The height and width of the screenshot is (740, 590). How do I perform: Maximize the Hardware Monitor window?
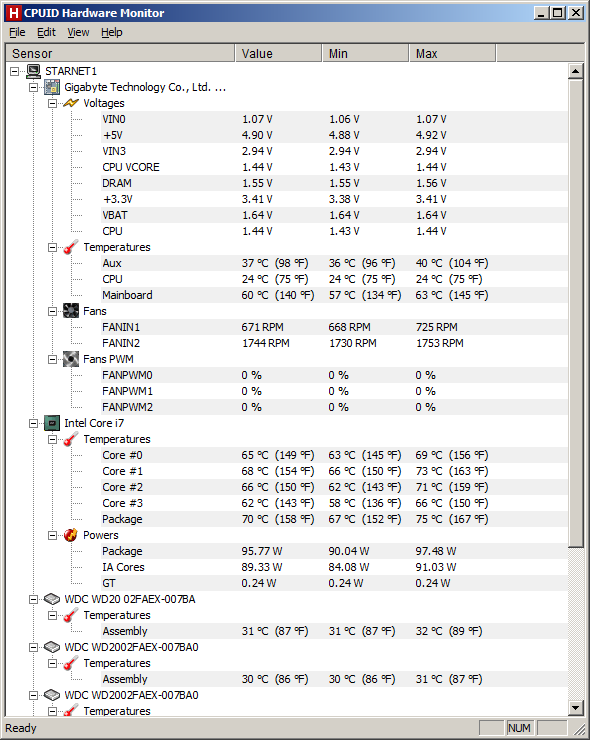558,13
